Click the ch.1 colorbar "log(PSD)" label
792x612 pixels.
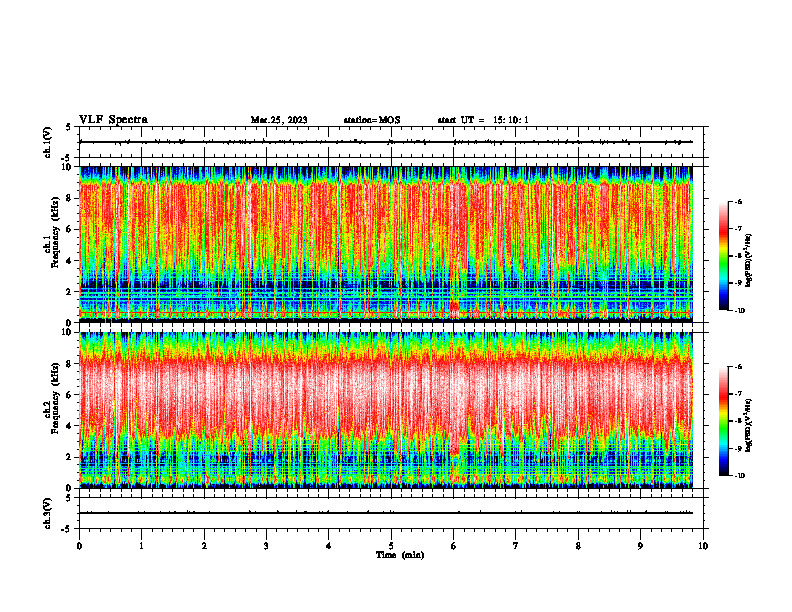(x=749, y=261)
